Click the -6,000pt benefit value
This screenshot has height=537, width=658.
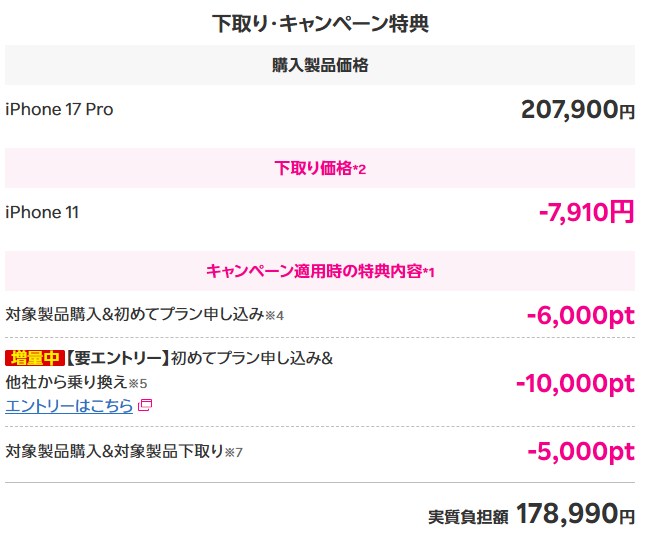(580, 315)
